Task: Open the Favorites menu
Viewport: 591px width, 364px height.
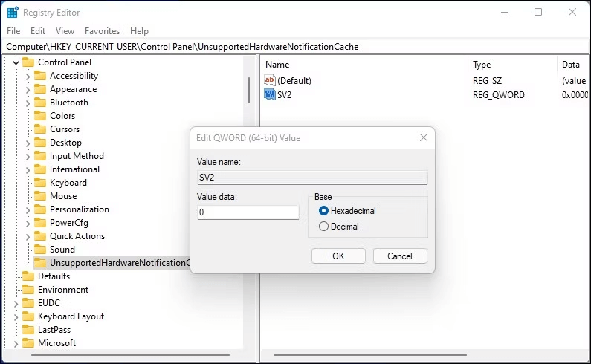Action: point(102,31)
